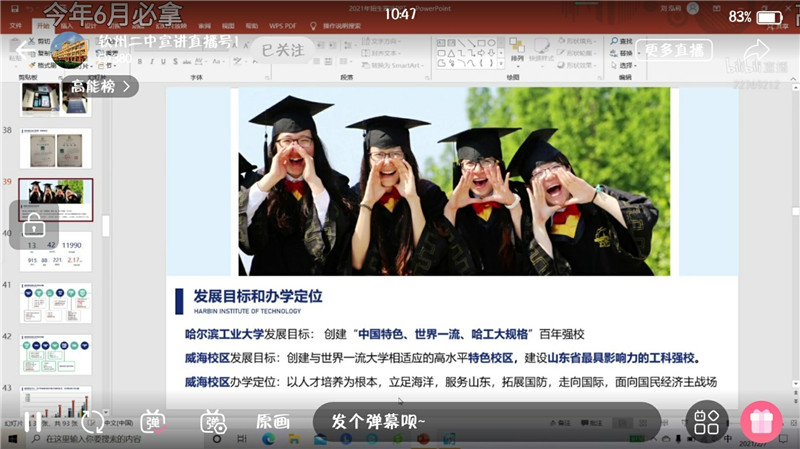This screenshot has height=449, width=800.
Task: Open the four-square more functions icon
Action: [708, 422]
